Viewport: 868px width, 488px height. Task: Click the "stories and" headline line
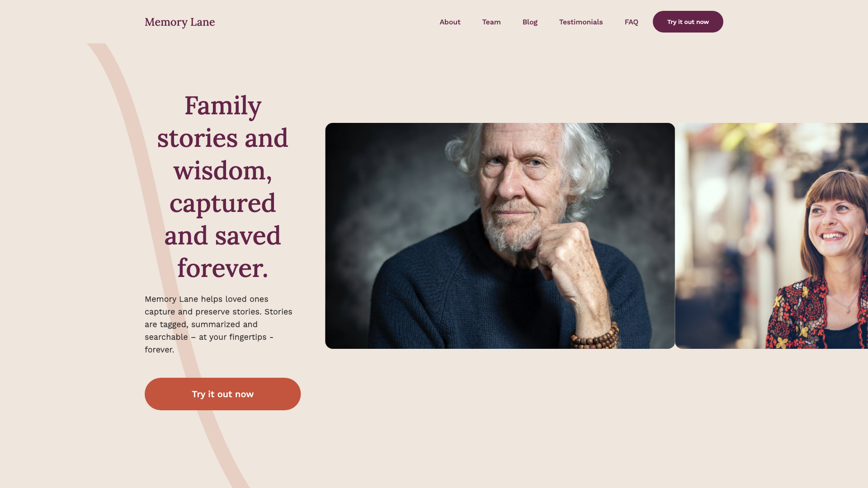click(x=222, y=138)
